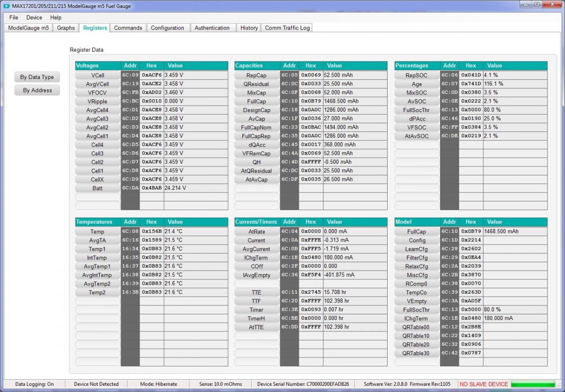Click the VFSOC register button
The width and height of the screenshot is (565, 392).
coord(417,128)
